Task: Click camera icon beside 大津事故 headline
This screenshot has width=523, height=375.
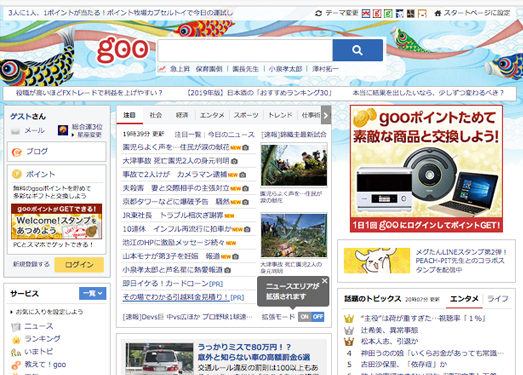Action: pyautogui.click(x=234, y=161)
